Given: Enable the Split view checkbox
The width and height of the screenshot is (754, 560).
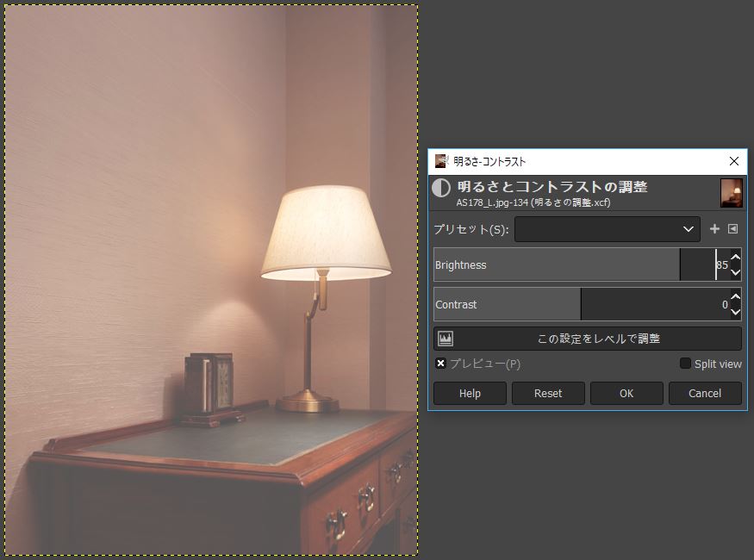Looking at the screenshot, I should click(685, 364).
